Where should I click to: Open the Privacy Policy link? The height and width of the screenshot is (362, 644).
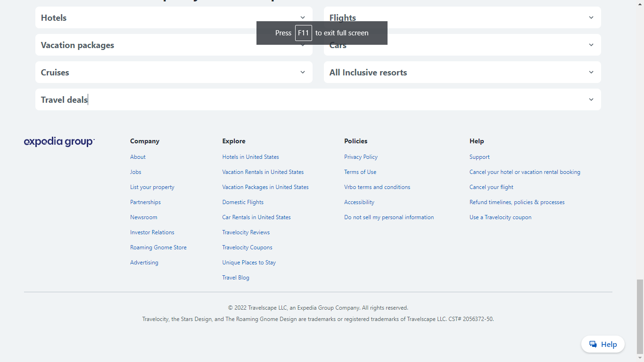pos(361,157)
